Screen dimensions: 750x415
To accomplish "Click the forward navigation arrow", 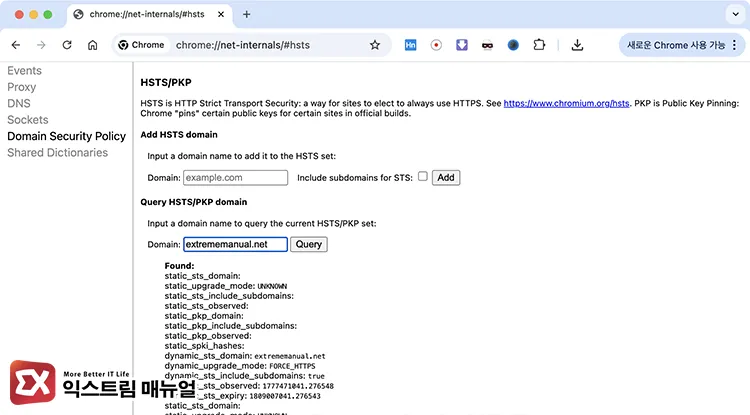I will (41, 45).
